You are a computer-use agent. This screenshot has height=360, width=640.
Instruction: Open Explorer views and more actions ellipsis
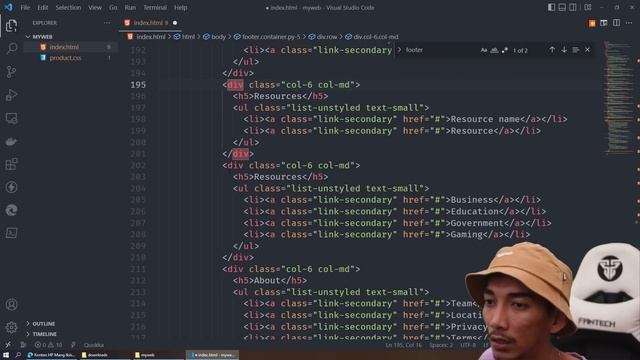(107, 23)
